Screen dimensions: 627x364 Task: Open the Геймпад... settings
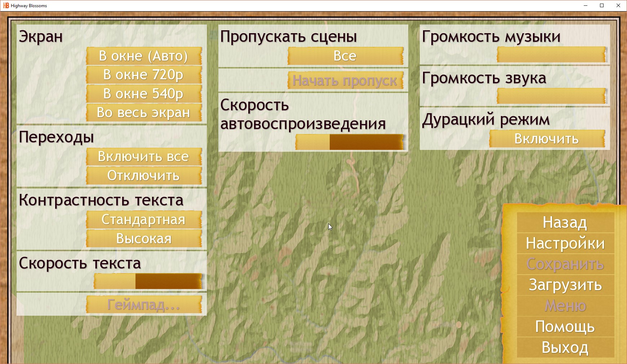[x=144, y=305]
